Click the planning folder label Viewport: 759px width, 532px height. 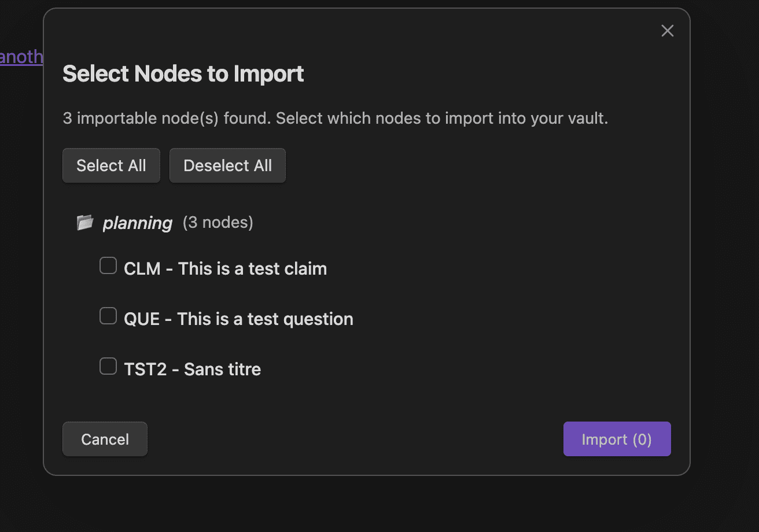coord(137,223)
